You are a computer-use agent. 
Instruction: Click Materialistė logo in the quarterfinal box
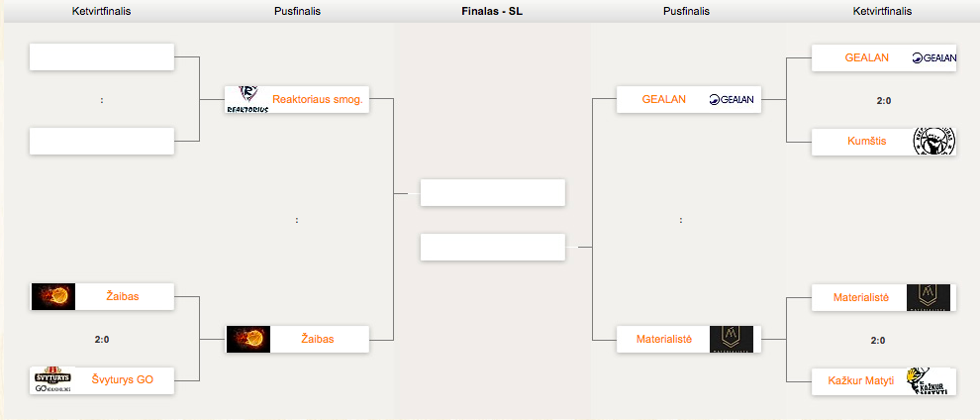click(929, 297)
